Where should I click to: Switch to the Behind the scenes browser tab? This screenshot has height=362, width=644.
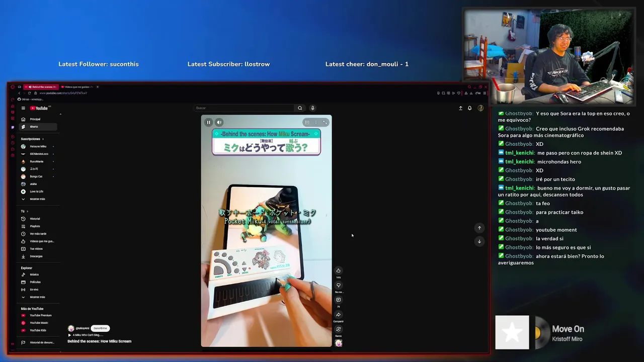[x=41, y=87]
